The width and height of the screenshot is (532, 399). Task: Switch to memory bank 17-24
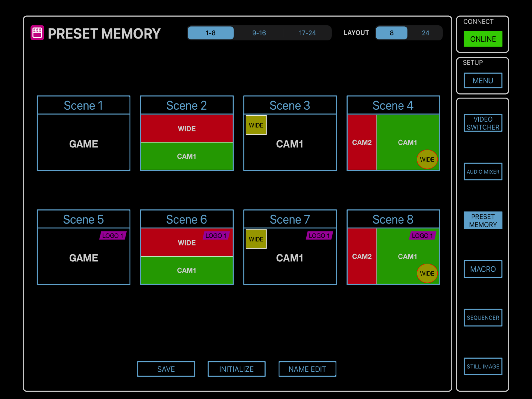[x=307, y=33]
